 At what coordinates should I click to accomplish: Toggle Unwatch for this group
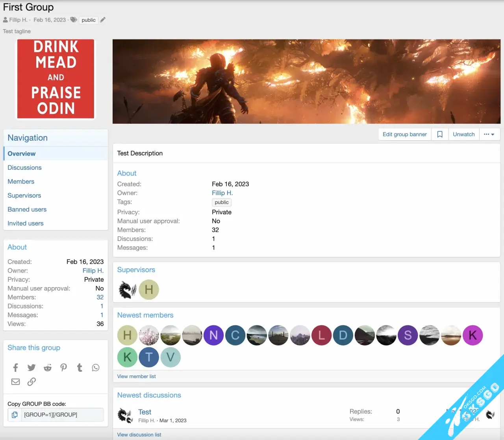pos(463,134)
